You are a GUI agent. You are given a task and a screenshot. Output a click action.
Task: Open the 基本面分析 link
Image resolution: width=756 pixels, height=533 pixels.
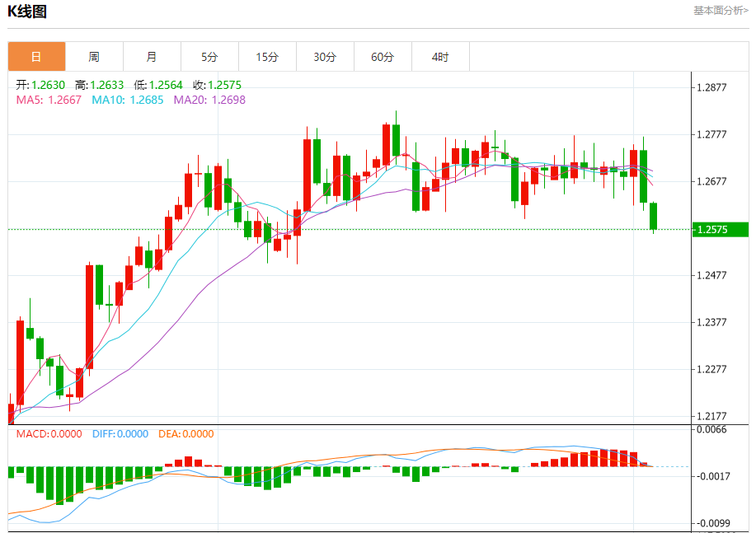pyautogui.click(x=721, y=11)
